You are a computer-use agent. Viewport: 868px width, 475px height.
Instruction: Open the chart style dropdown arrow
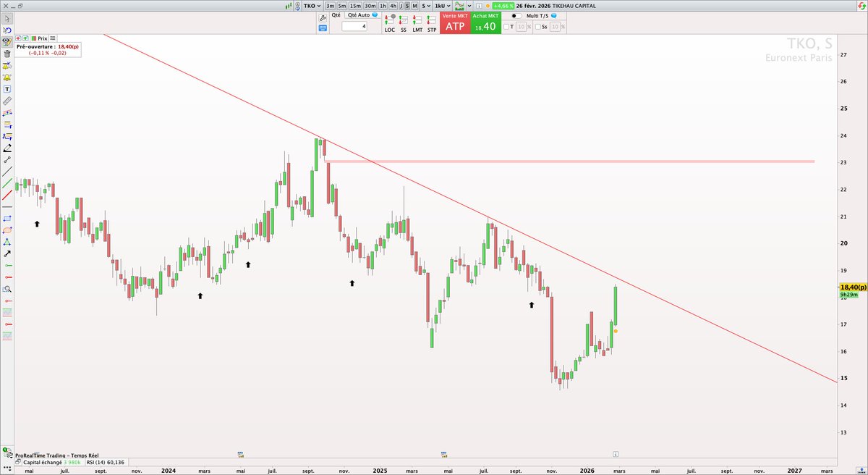coord(469,6)
